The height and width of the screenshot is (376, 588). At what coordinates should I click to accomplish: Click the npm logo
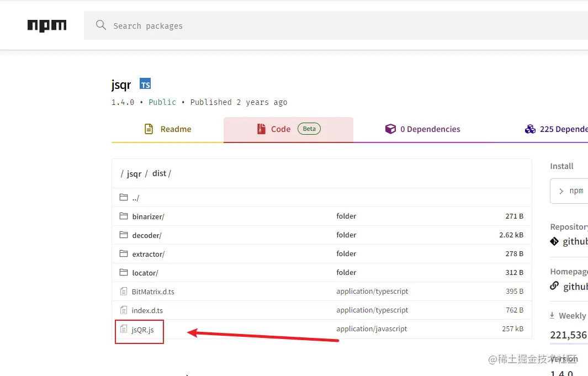(47, 25)
